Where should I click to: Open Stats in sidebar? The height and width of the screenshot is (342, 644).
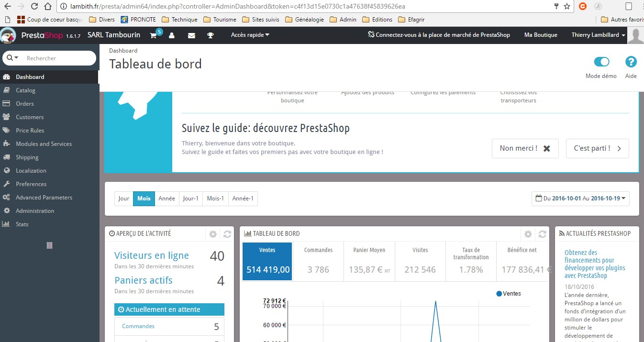pos(49,224)
